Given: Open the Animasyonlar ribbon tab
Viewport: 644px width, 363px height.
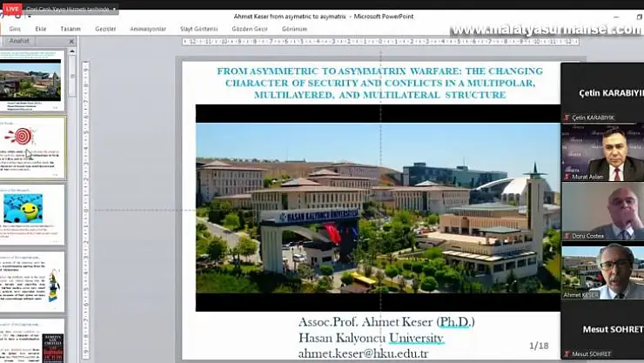Looking at the screenshot, I should [148, 29].
